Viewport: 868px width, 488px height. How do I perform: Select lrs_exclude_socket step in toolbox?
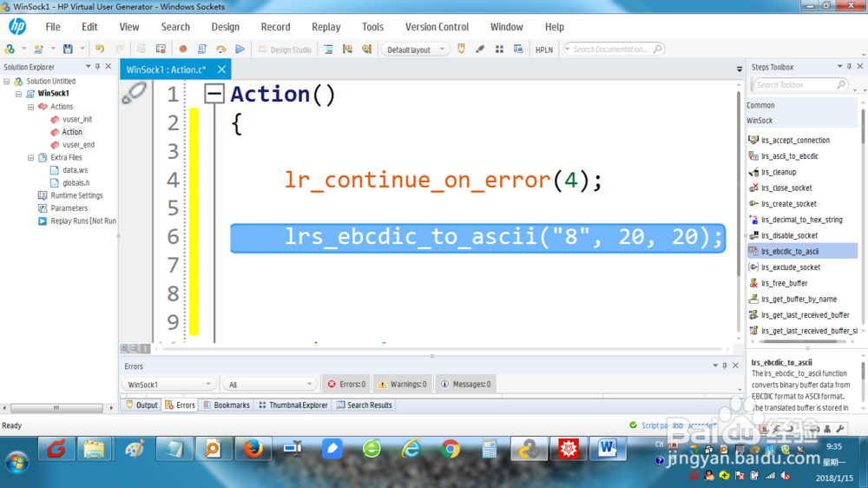coord(791,267)
